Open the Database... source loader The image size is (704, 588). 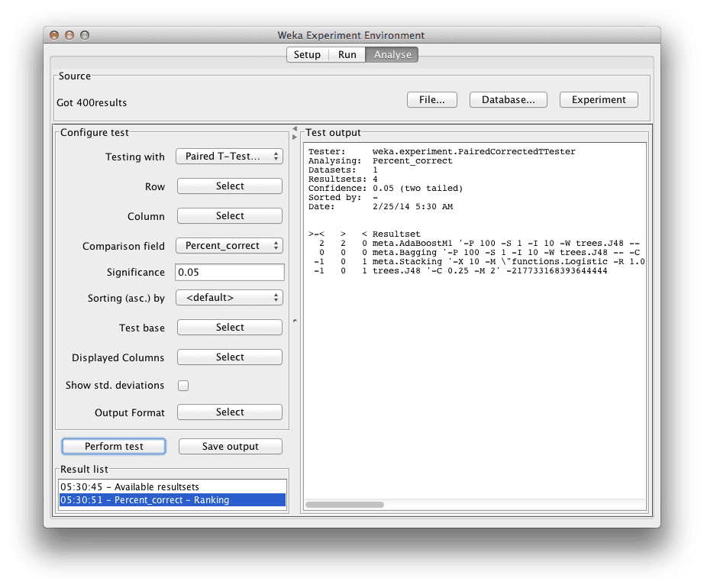tap(508, 99)
